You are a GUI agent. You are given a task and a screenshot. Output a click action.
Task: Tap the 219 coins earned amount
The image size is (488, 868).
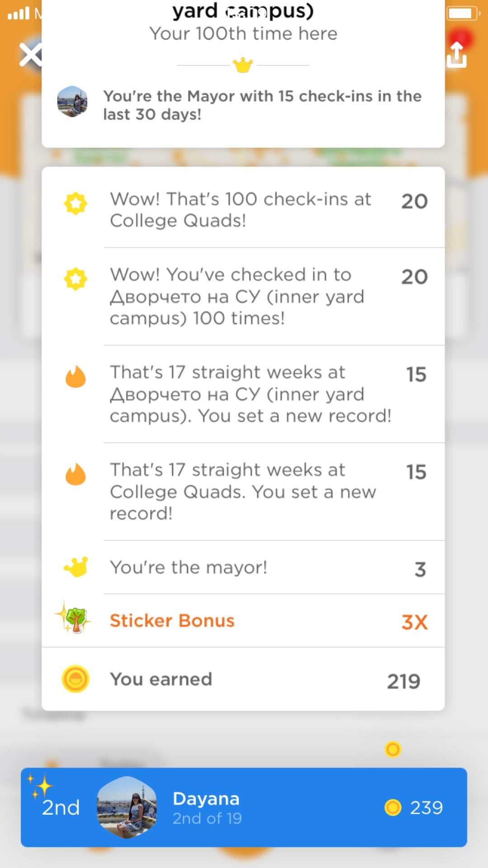tap(403, 681)
